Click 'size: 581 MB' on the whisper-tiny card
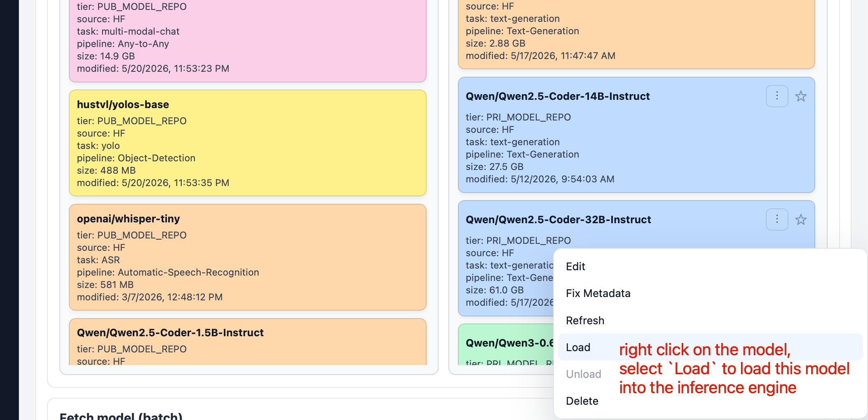This screenshot has height=420, width=868. point(105,285)
